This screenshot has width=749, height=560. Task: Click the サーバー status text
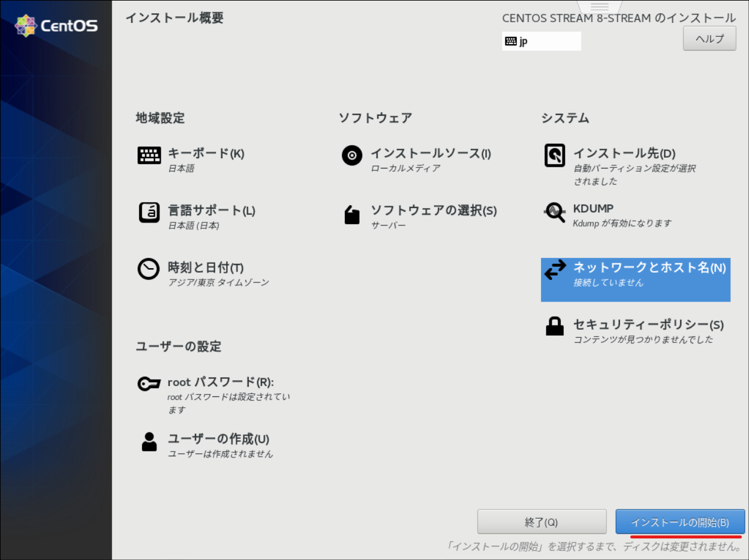[388, 225]
